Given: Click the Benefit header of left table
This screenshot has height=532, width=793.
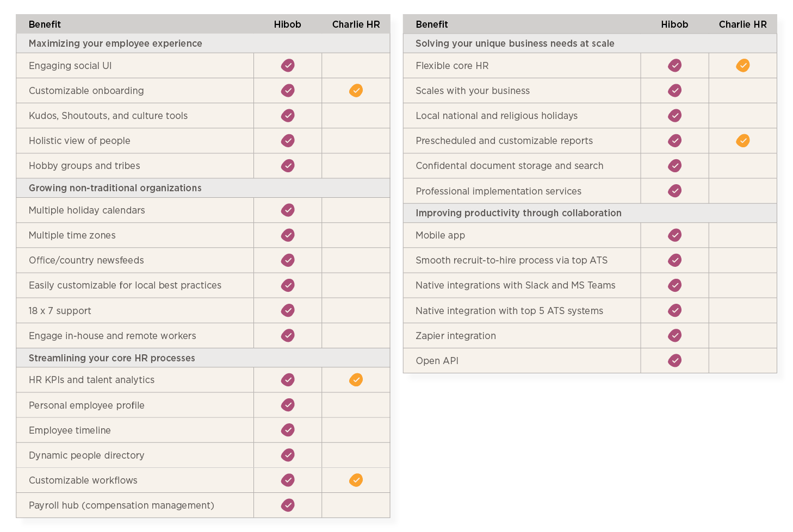Looking at the screenshot, I should click(x=45, y=24).
